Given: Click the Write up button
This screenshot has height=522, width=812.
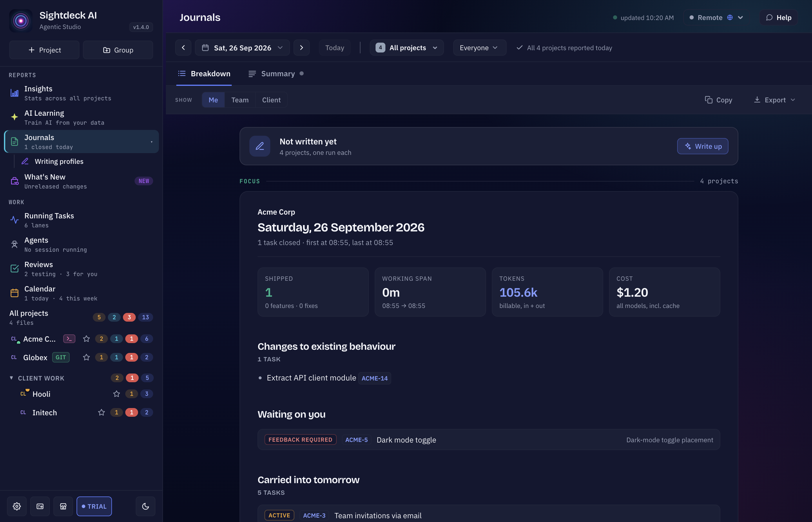Looking at the screenshot, I should [x=703, y=146].
